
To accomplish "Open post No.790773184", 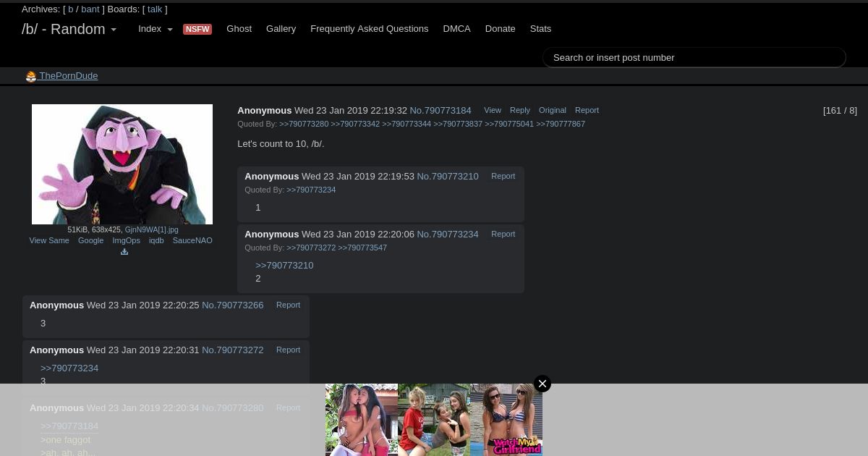I will click(x=441, y=111).
